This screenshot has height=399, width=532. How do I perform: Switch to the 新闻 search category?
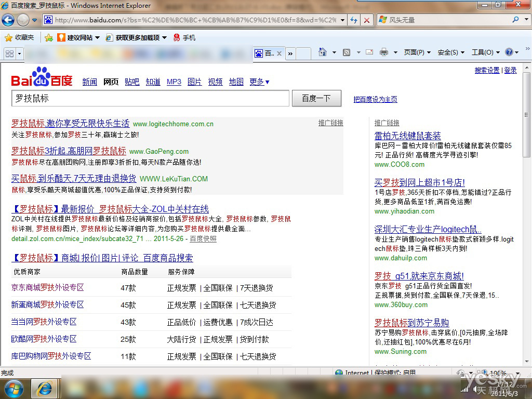[89, 82]
